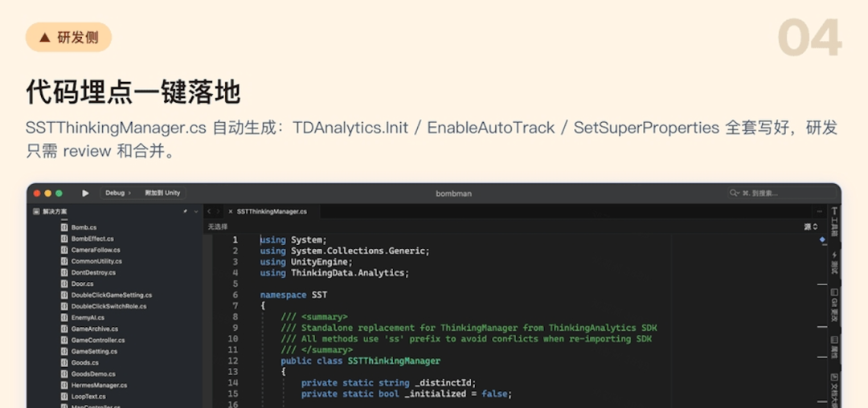Open BombEffect.cs in solution tree
The height and width of the screenshot is (408, 868).
92,239
